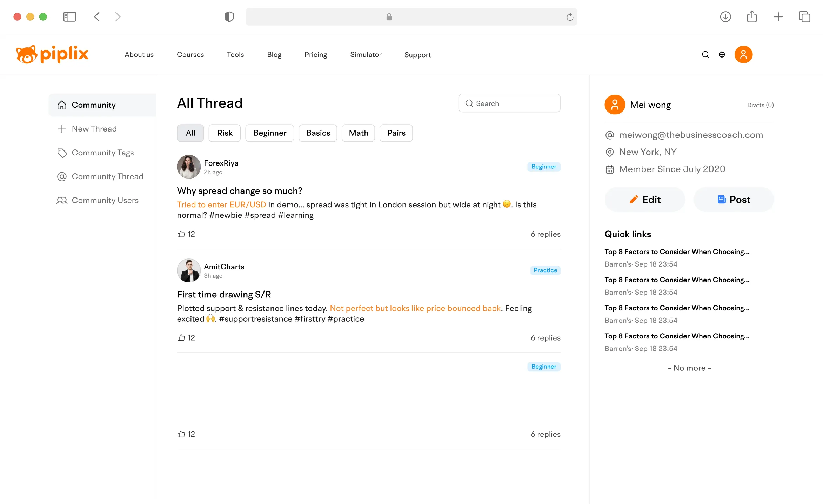Go to Simulator in the top navigation
This screenshot has height=504, width=823.
(x=366, y=54)
